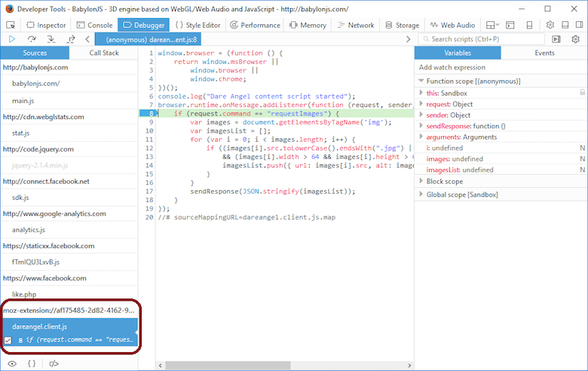Expand the Global scope [Sandbox] section

click(x=421, y=195)
